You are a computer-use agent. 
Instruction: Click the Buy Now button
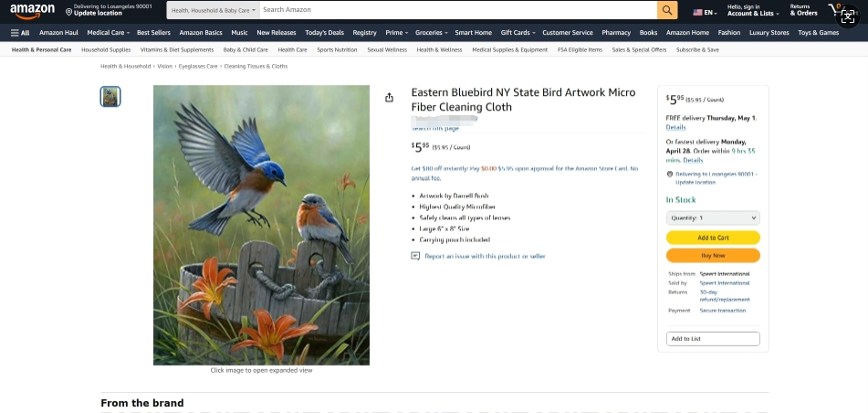(713, 256)
